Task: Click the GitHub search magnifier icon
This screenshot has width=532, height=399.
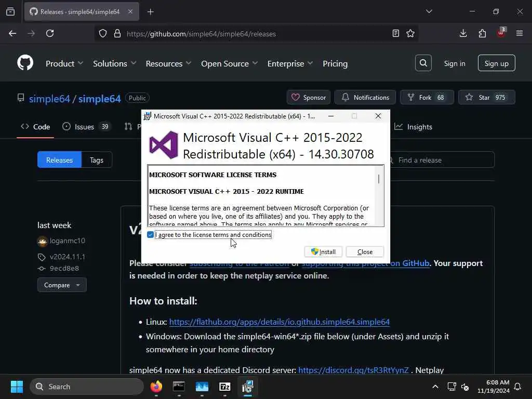Action: 423,63
